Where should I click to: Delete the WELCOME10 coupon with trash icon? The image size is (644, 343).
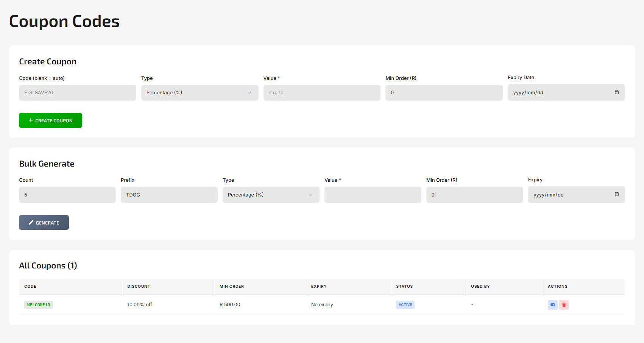click(564, 305)
